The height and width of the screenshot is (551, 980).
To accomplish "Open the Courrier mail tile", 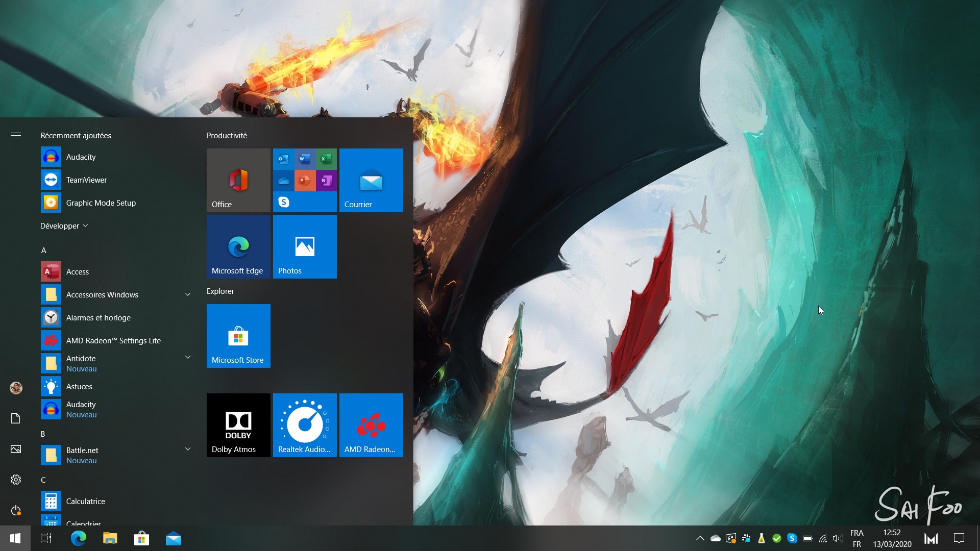I will (x=371, y=180).
